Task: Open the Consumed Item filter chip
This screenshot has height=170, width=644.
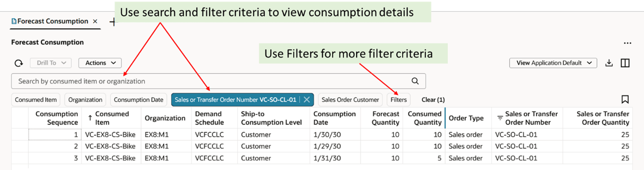Action: 36,100
